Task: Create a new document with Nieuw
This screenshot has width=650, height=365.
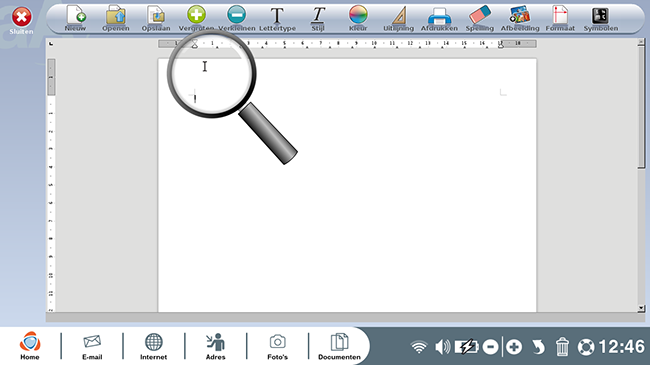Action: point(76,18)
